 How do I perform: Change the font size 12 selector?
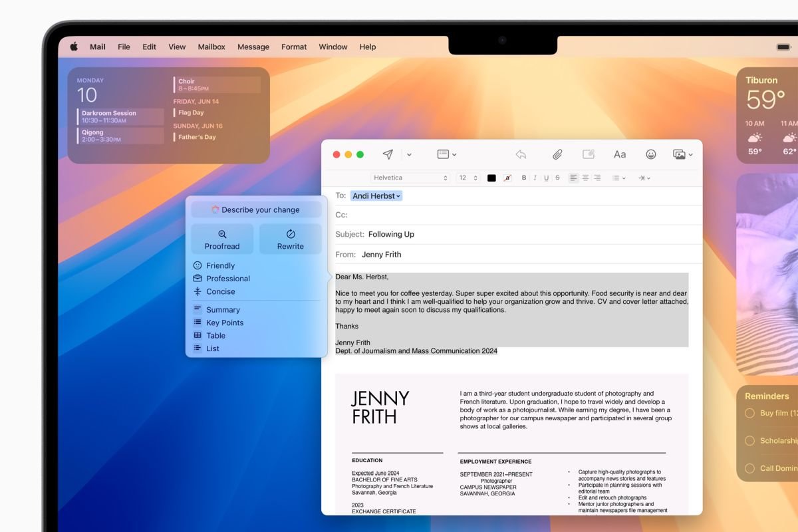(468, 178)
